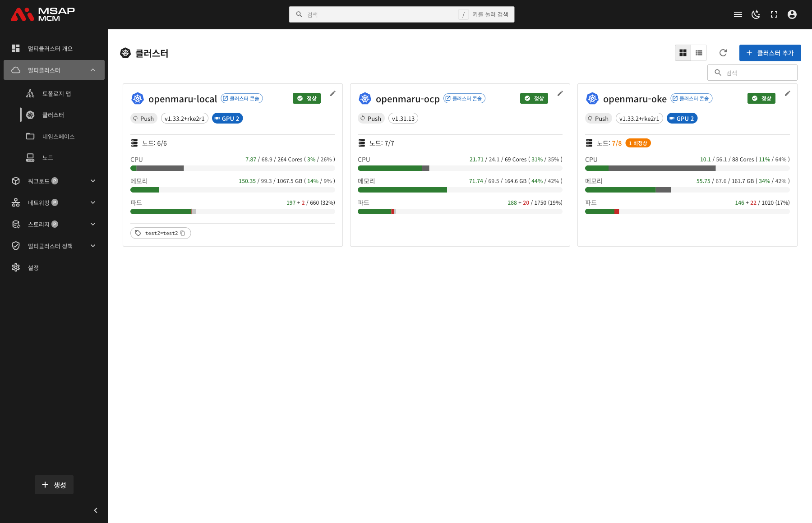Toggle fullscreen mode icon
This screenshot has width=812, height=523.
coord(774,14)
